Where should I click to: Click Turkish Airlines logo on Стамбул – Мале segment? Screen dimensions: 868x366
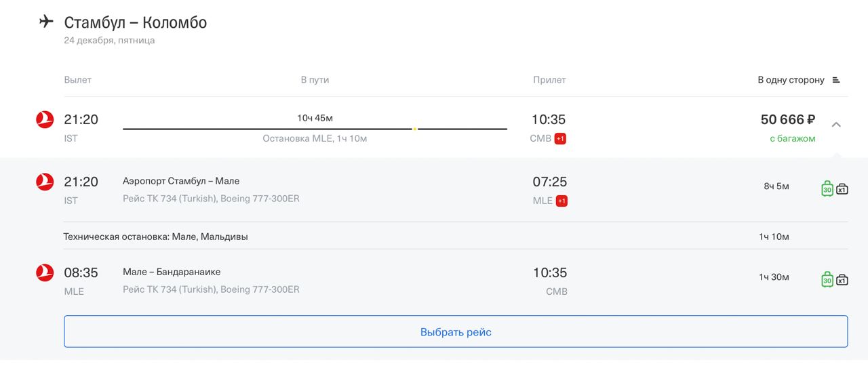(x=45, y=182)
